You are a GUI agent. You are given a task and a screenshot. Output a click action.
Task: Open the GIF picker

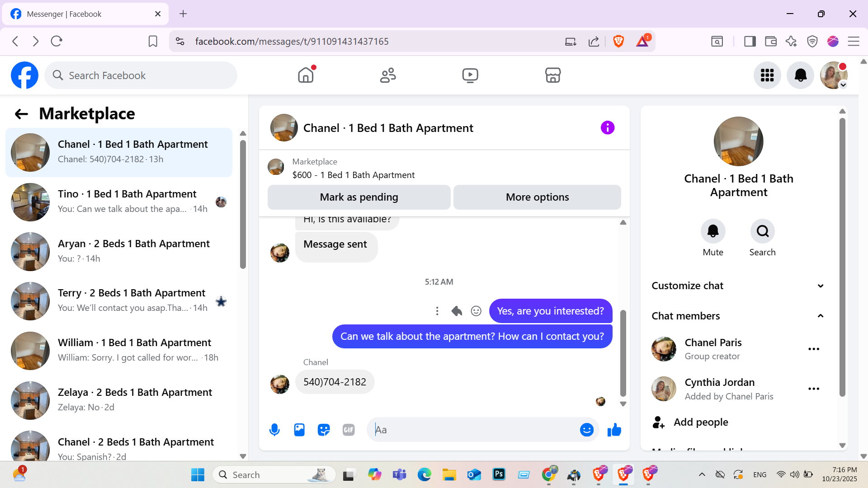coord(349,430)
